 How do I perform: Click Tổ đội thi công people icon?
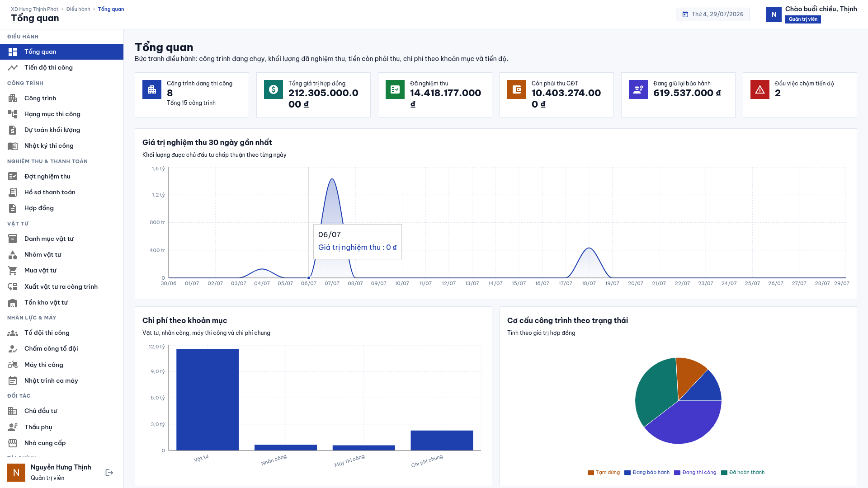coord(13,333)
